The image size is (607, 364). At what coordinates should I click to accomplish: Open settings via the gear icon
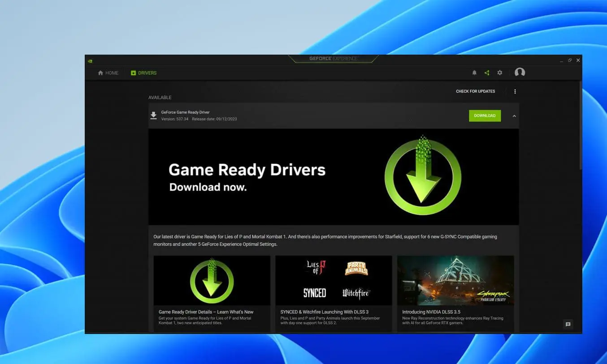pos(500,73)
